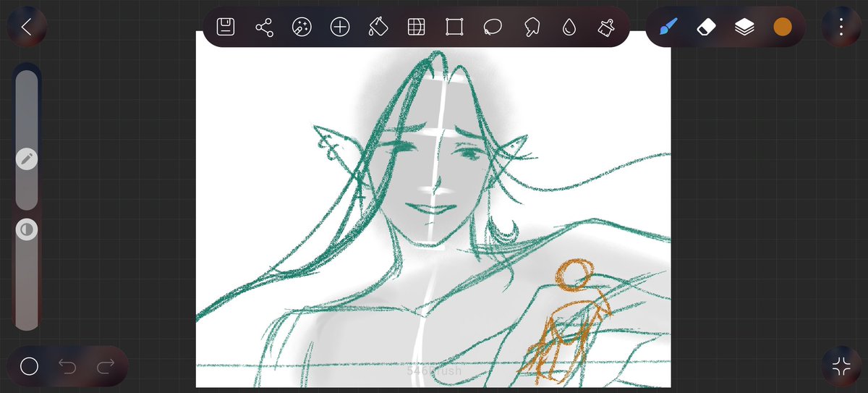Tap the drawing canvas on the sketch

[433, 210]
